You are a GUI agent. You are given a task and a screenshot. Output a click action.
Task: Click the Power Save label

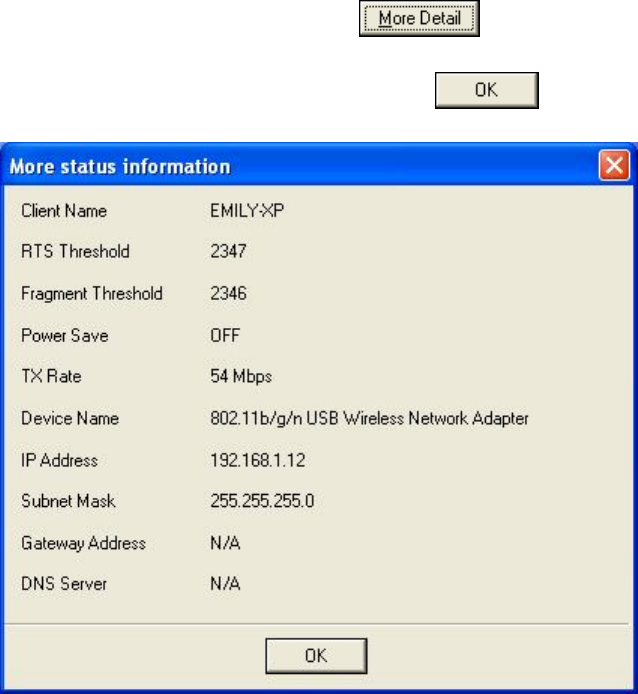(64, 335)
